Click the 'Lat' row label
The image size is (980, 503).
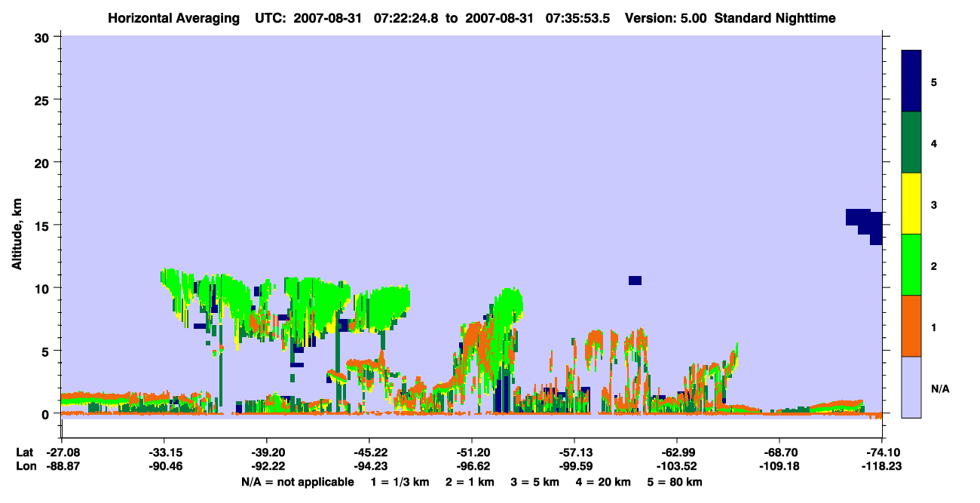[x=24, y=452]
